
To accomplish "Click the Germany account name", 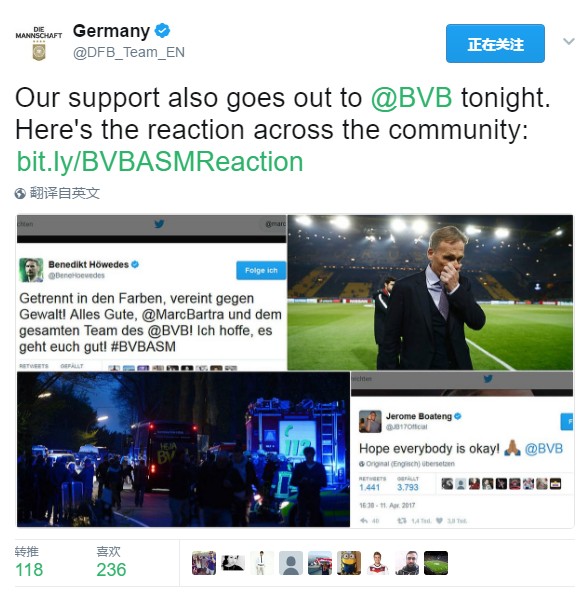I will [x=111, y=31].
